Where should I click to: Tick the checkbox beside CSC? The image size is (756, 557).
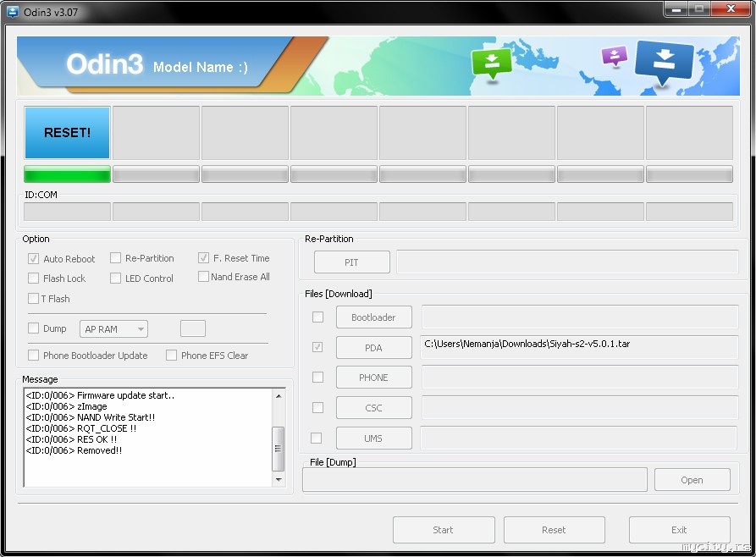coord(317,407)
